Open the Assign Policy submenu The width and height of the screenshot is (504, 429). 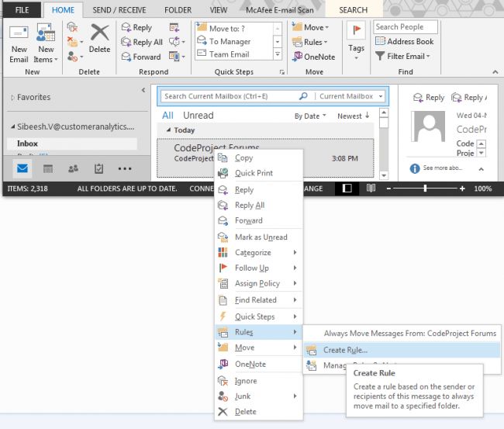pos(259,283)
